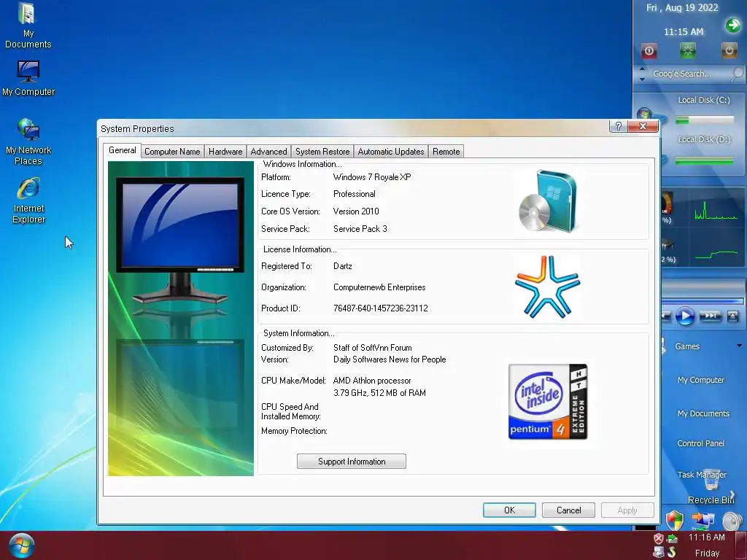Click the media player previous track button

point(666,316)
